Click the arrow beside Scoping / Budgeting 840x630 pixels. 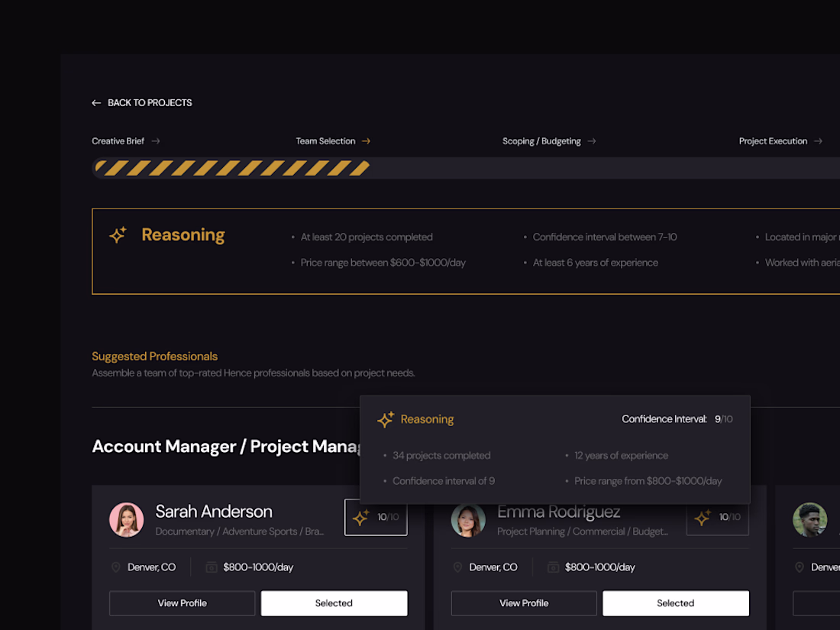click(x=591, y=141)
